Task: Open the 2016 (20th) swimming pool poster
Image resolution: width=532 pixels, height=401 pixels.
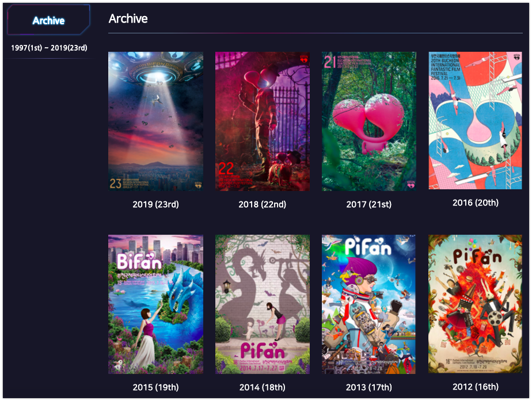Action: 476,120
